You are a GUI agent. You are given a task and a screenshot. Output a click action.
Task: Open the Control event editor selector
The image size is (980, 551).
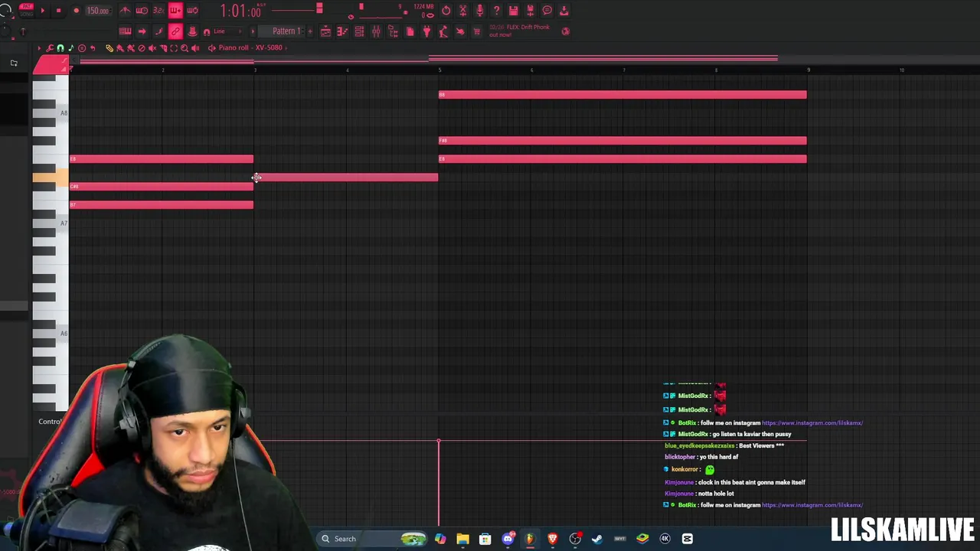tap(50, 422)
